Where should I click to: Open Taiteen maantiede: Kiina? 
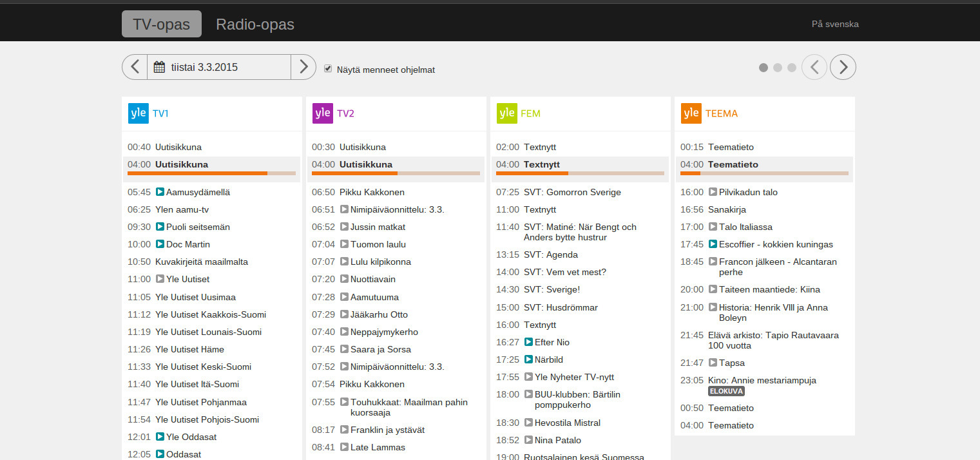[x=769, y=289]
